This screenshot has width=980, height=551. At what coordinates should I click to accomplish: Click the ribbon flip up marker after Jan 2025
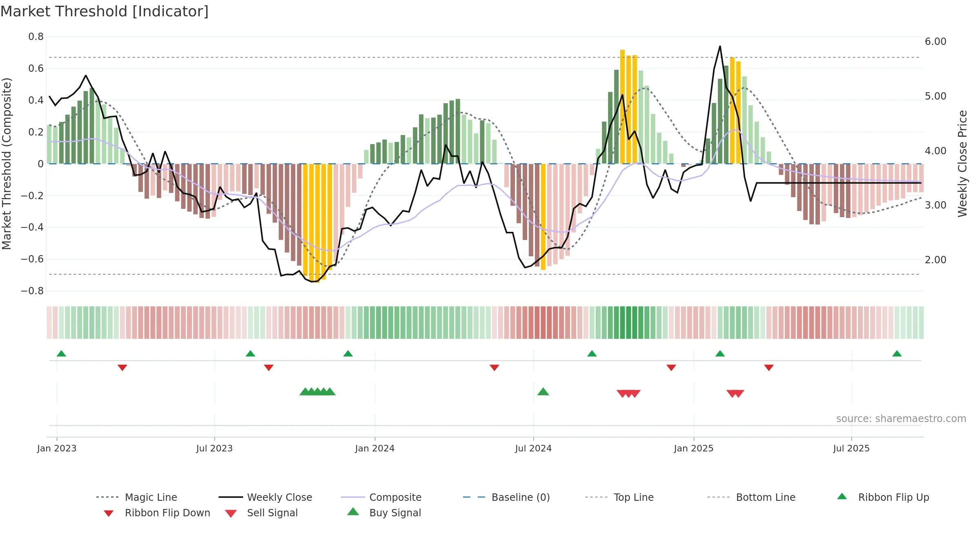[720, 353]
